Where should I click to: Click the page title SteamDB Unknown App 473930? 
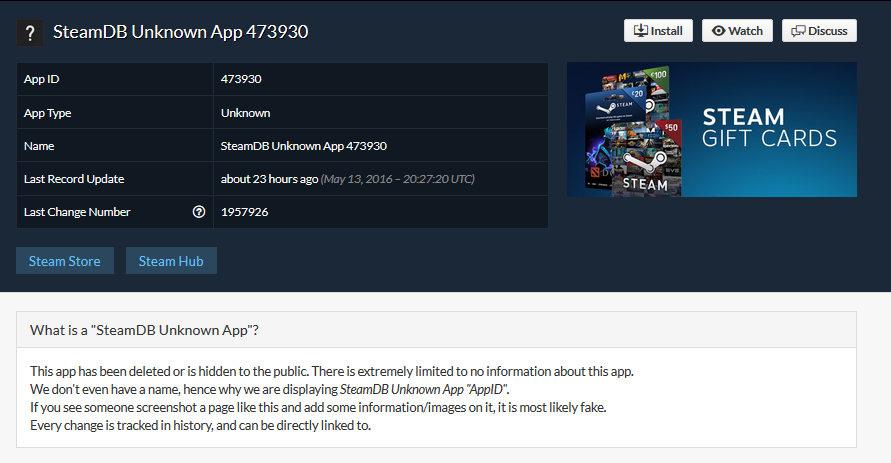(x=181, y=32)
